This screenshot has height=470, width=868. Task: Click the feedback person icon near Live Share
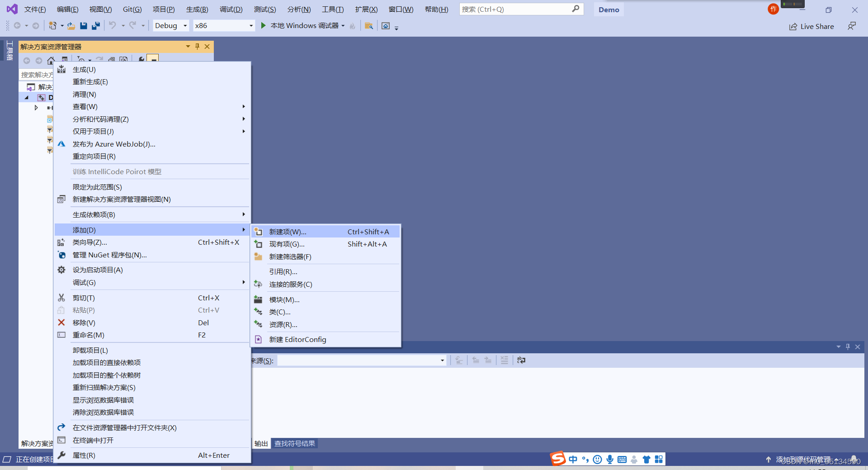852,26
